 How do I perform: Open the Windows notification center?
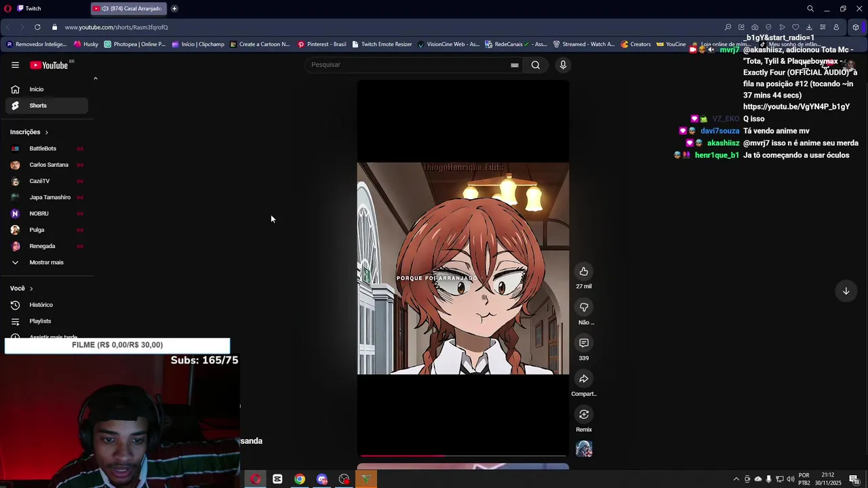coord(854,479)
